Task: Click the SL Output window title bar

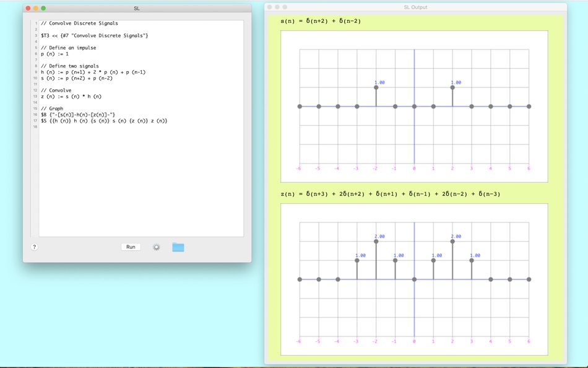Action: (x=415, y=7)
